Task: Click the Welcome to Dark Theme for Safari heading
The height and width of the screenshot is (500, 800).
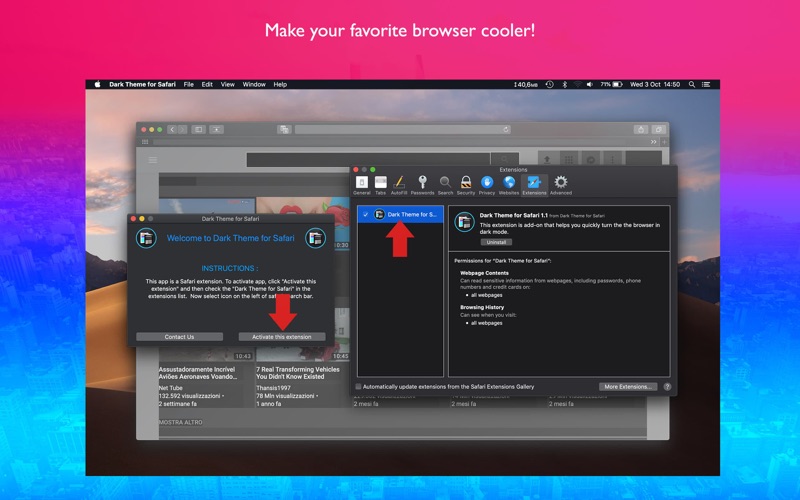Action: pos(231,238)
